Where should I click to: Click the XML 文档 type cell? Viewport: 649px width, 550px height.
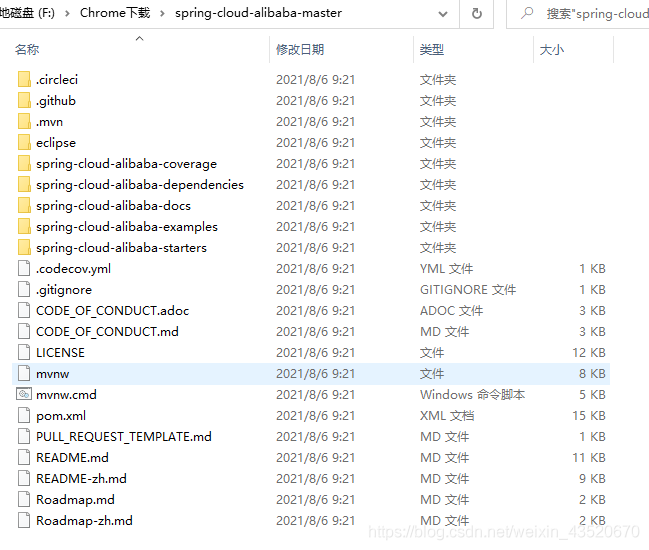coord(447,416)
